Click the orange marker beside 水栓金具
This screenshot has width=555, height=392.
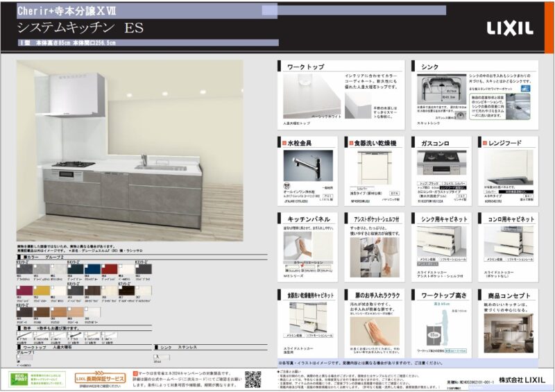point(284,143)
